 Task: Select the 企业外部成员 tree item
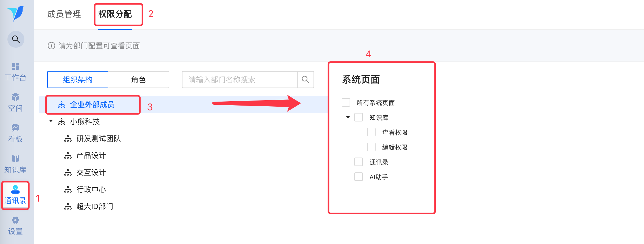click(92, 104)
